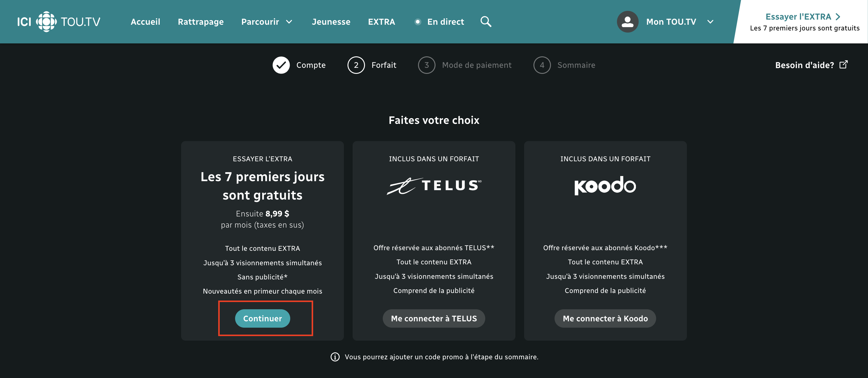Image resolution: width=868 pixels, height=378 pixels.
Task: Open the Rattrapage menu item
Action: [x=200, y=22]
